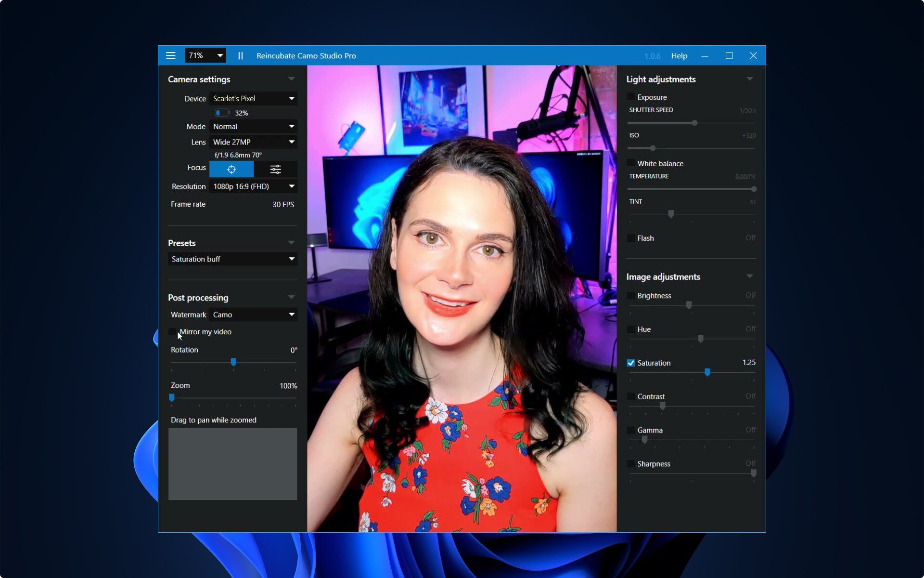Enable Mirror my video checkbox

pyautogui.click(x=172, y=332)
